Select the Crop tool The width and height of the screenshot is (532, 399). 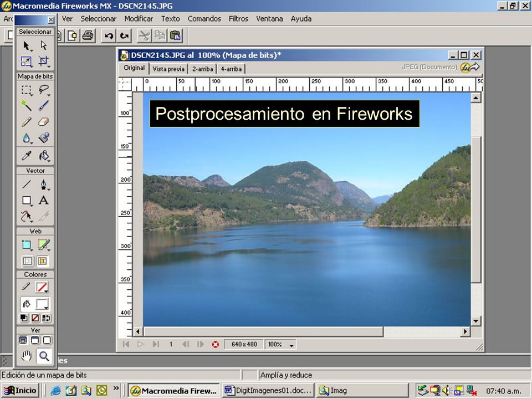(43, 61)
